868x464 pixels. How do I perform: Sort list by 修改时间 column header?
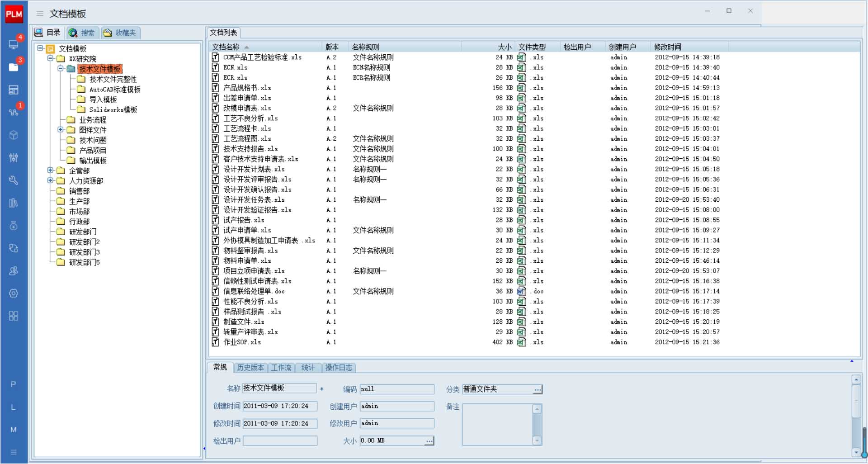coord(667,47)
